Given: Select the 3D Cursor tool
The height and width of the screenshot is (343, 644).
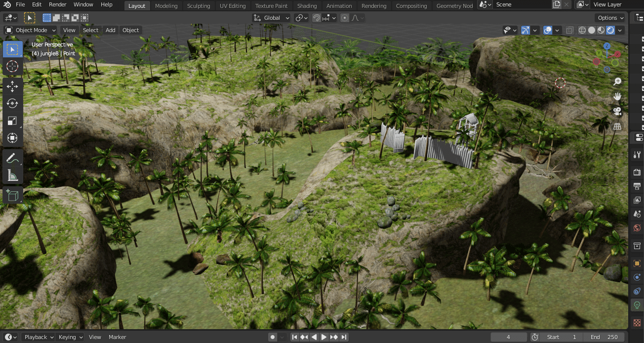Looking at the screenshot, I should (12, 67).
